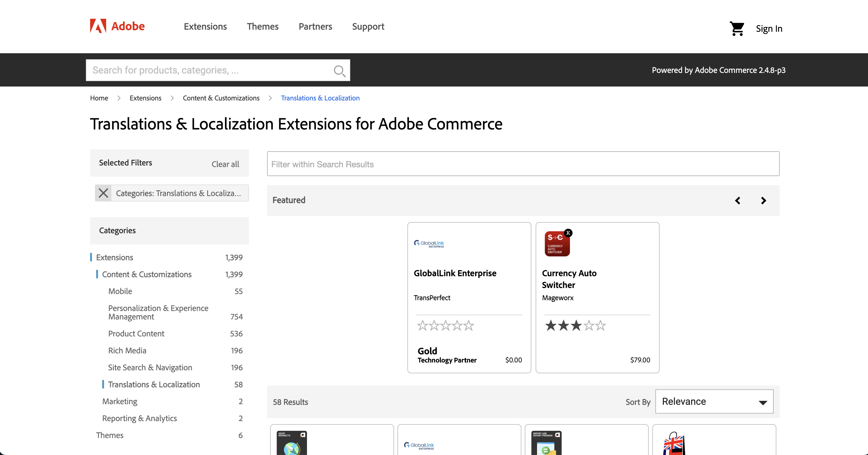Viewport: 868px width, 455px height.
Task: Click Clear all filters
Action: [225, 164]
